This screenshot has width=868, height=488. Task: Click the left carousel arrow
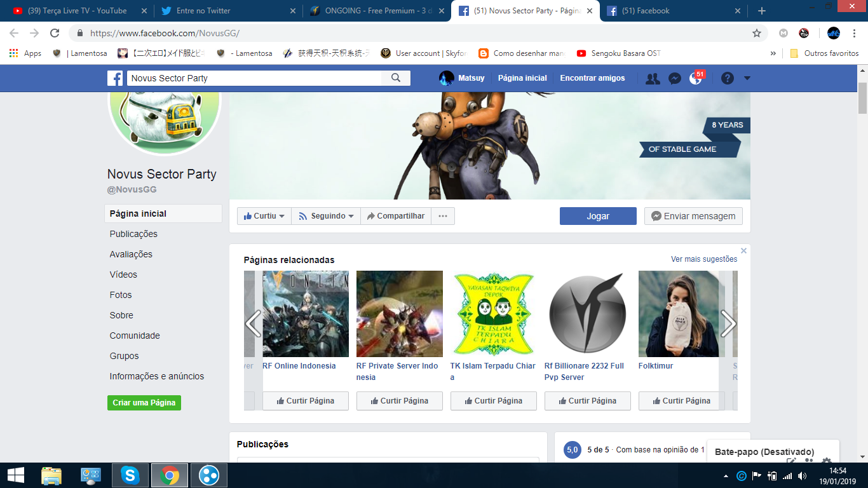(253, 323)
